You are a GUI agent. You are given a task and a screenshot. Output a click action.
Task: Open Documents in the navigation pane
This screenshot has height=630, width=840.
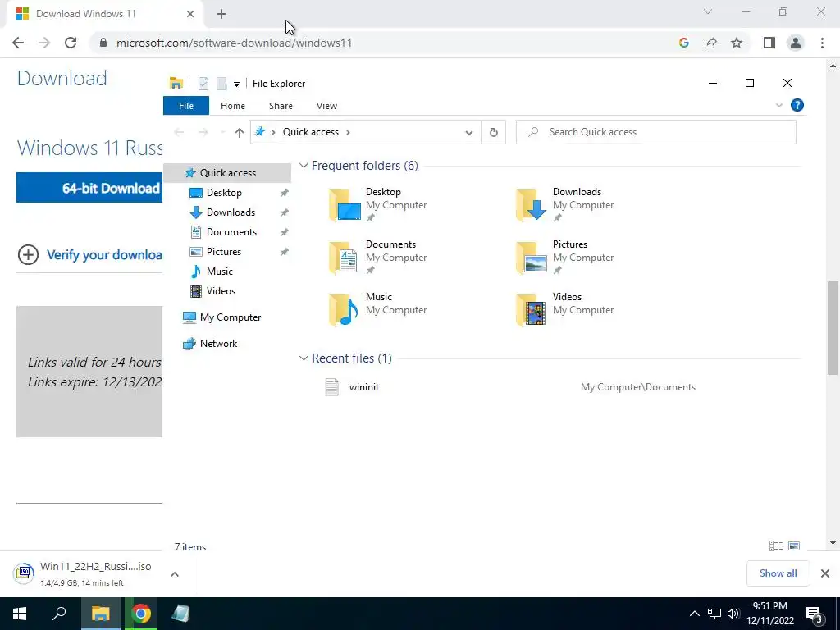click(231, 232)
